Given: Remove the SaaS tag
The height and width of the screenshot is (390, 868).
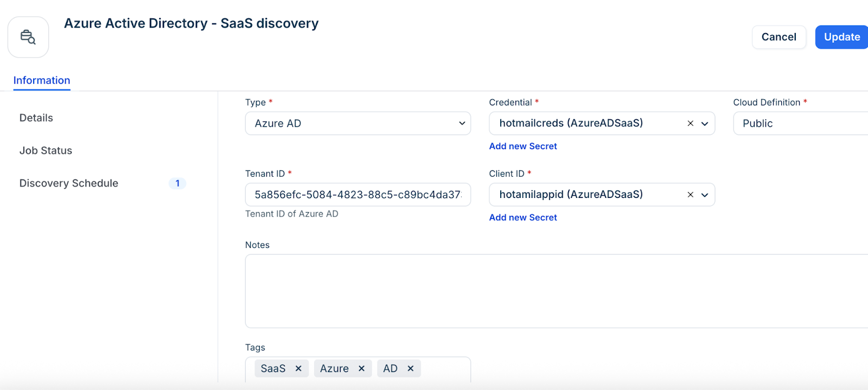Looking at the screenshot, I should [x=298, y=369].
